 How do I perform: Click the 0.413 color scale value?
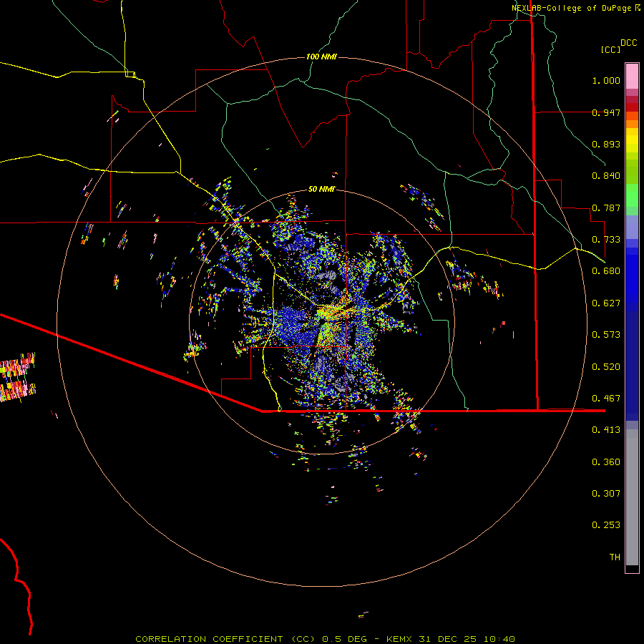(x=606, y=430)
